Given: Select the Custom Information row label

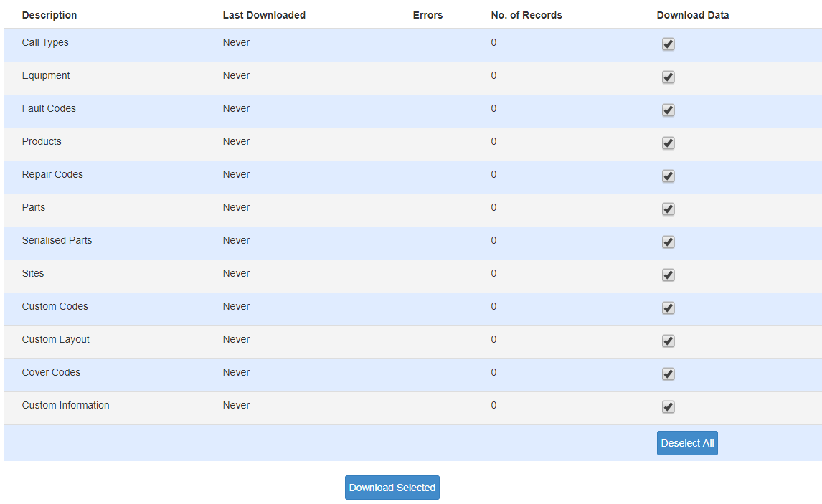Looking at the screenshot, I should (x=66, y=405).
